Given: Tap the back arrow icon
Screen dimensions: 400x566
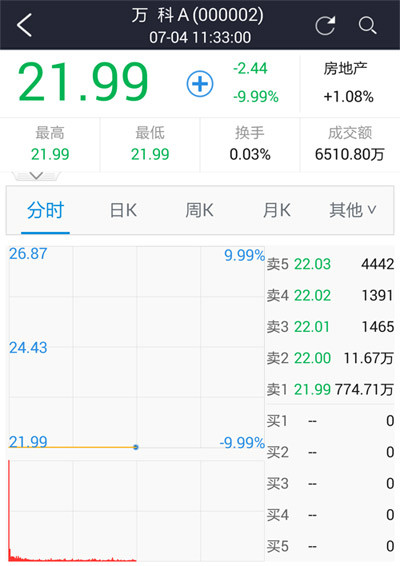Looking at the screenshot, I should (x=24, y=25).
